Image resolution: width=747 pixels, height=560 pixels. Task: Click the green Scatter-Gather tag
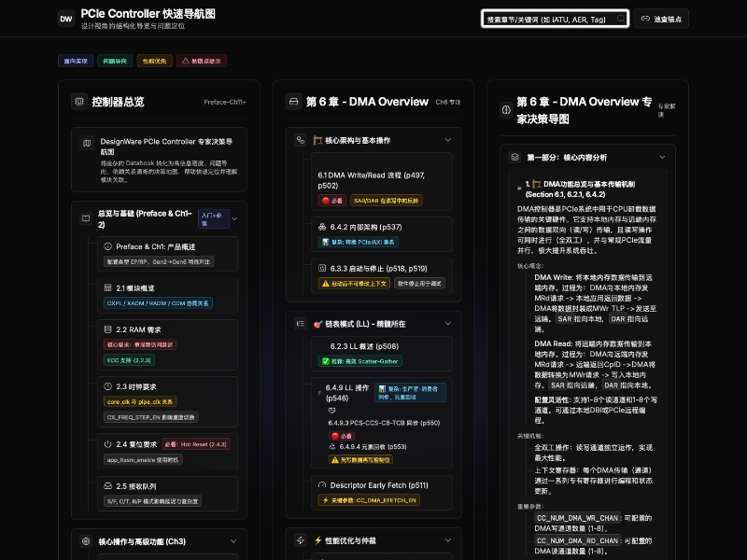[359, 361]
